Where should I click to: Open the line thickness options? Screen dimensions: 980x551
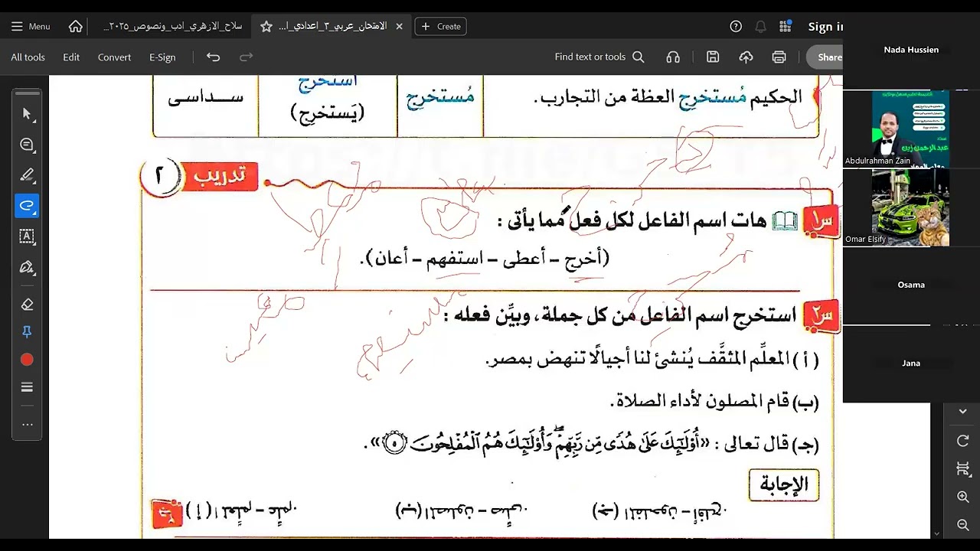27,387
